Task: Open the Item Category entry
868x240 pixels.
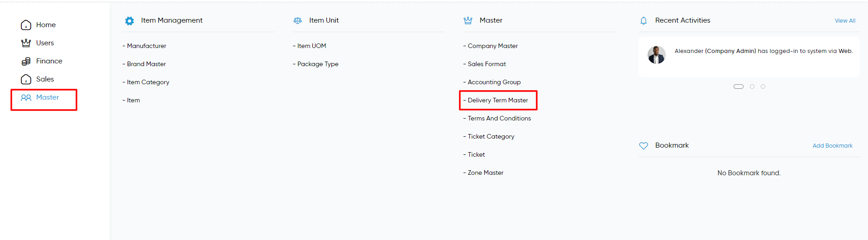Action: [x=148, y=82]
